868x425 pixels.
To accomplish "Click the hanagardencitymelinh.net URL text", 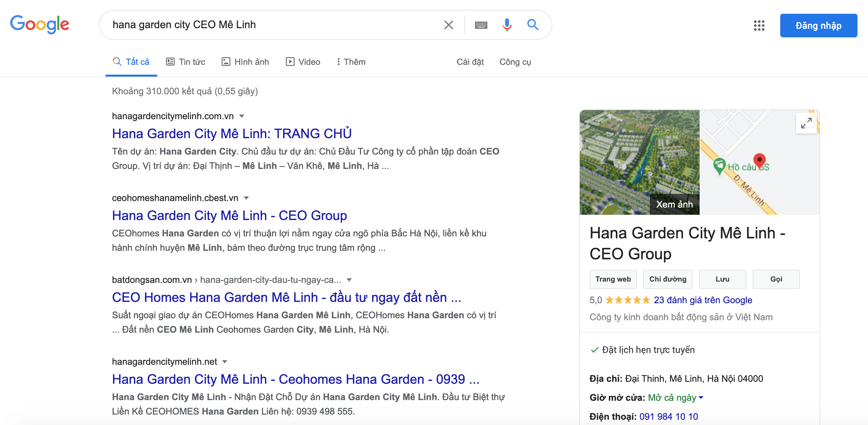I will [x=164, y=362].
